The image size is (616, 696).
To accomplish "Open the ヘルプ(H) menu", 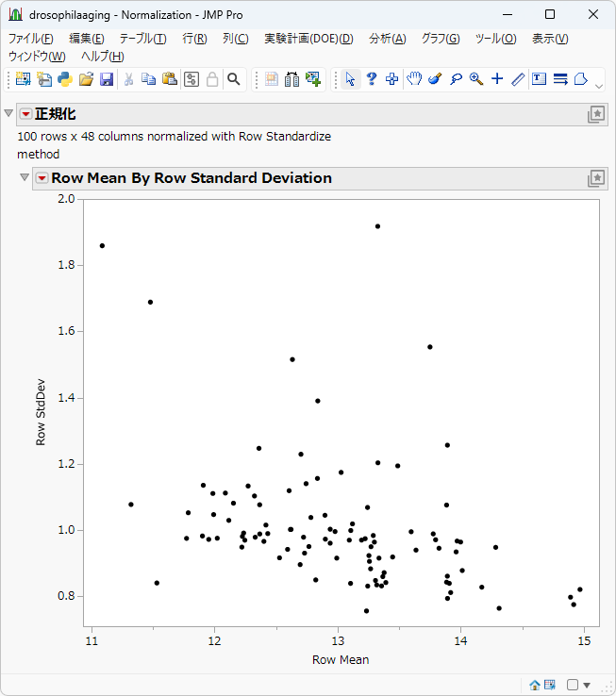I will tap(103, 57).
